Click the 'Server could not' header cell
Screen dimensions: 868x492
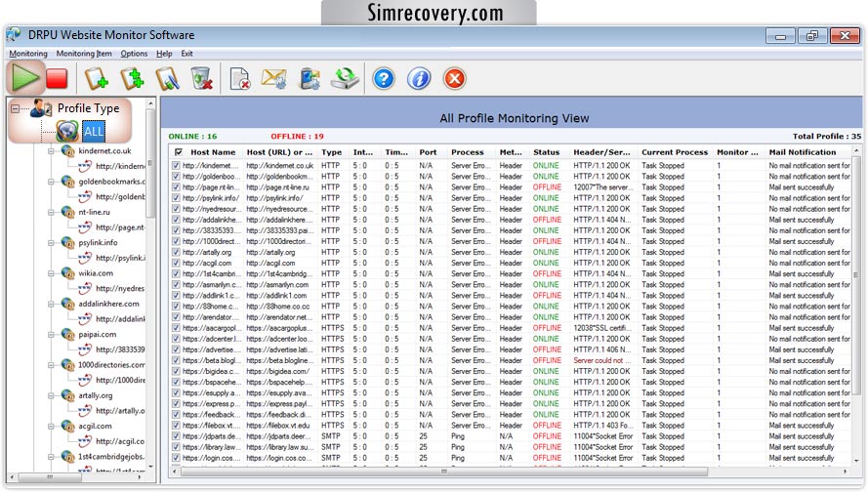point(600,360)
